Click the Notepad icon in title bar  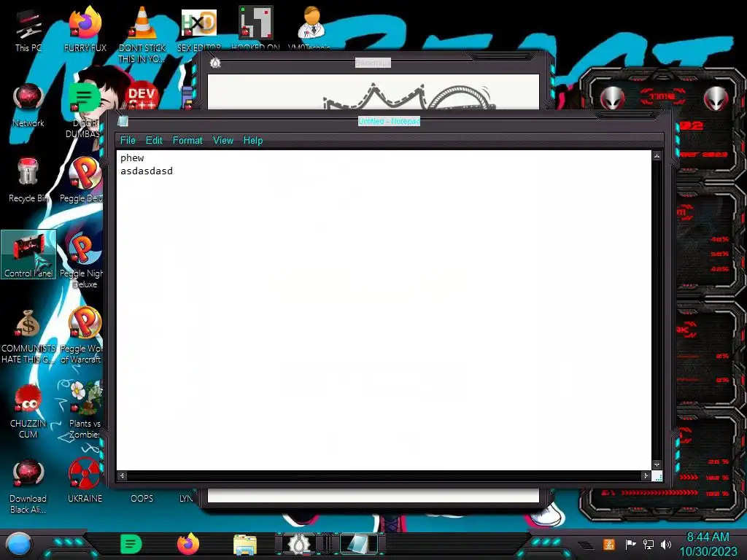[123, 121]
